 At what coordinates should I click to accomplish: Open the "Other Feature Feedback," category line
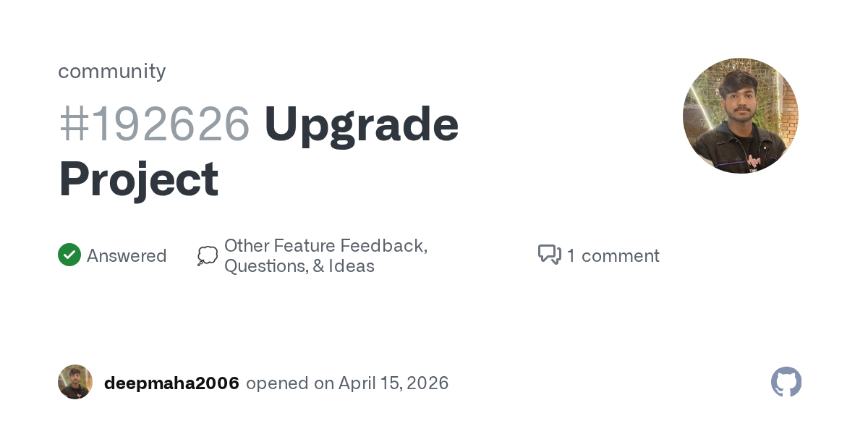[x=325, y=246]
